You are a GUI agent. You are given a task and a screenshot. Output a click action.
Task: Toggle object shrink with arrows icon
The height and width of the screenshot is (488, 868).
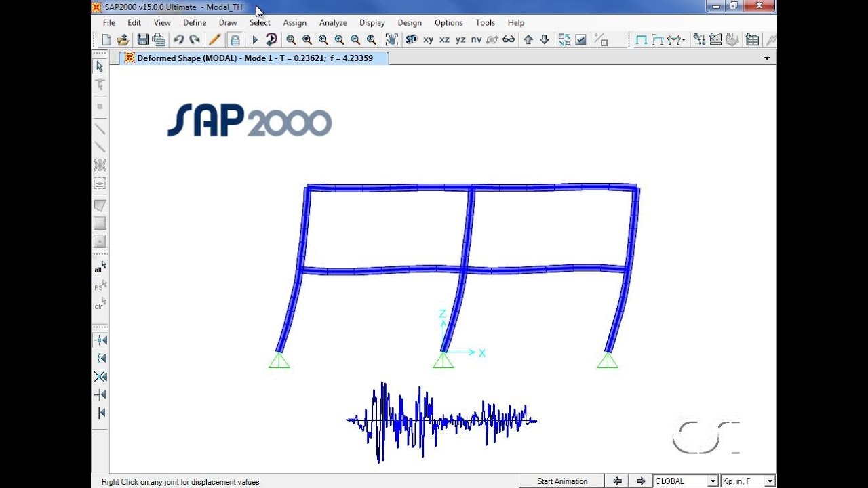click(x=565, y=40)
